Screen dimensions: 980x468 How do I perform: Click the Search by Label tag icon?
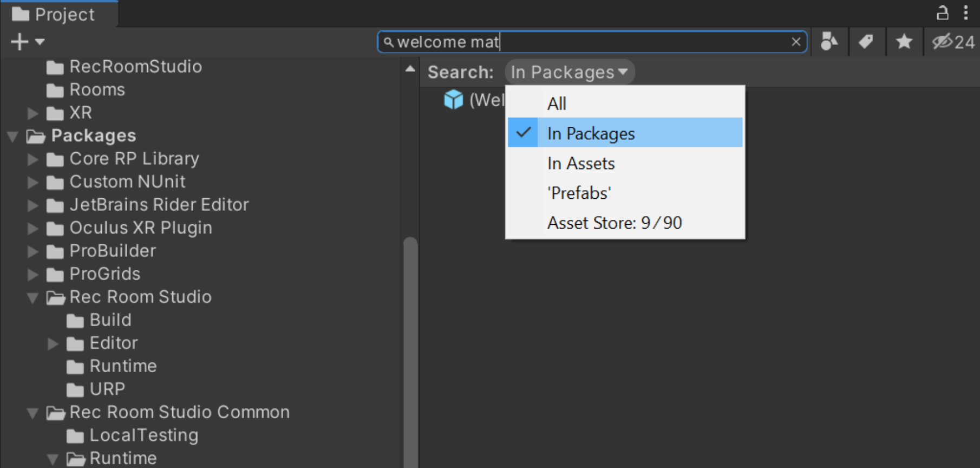pyautogui.click(x=866, y=42)
